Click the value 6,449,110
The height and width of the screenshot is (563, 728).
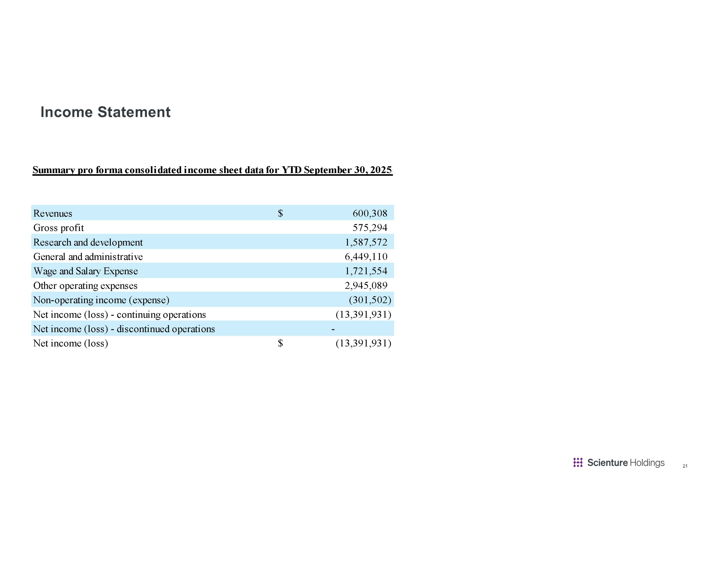(x=366, y=257)
